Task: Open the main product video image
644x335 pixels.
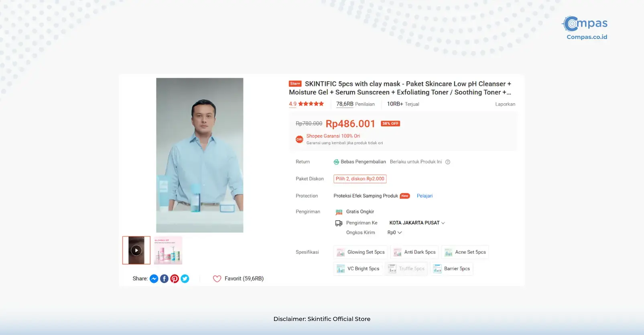Action: 200,155
